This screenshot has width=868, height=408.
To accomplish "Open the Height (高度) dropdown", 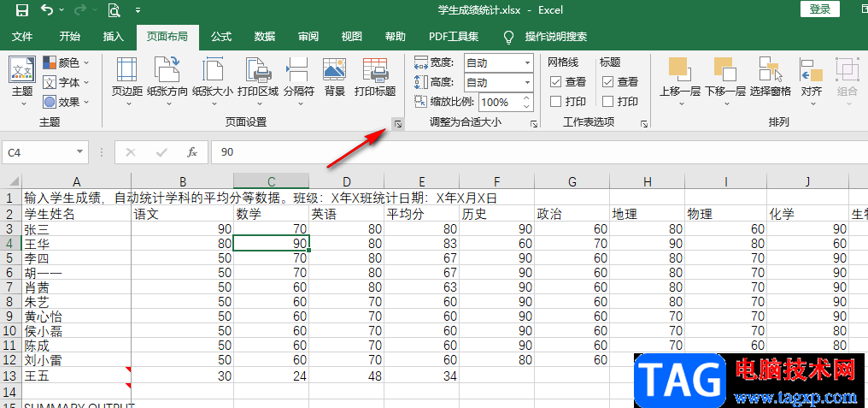I will (x=527, y=83).
